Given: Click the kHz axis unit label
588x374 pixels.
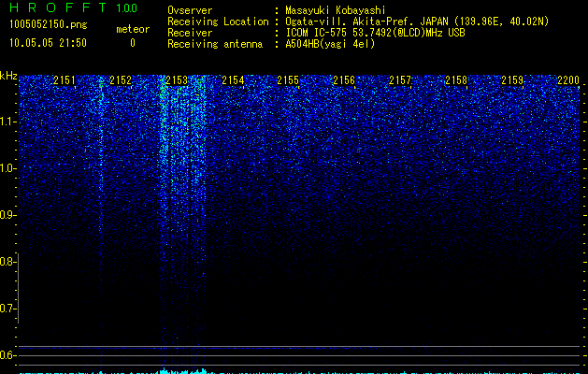Looking at the screenshot, I should [x=8, y=76].
